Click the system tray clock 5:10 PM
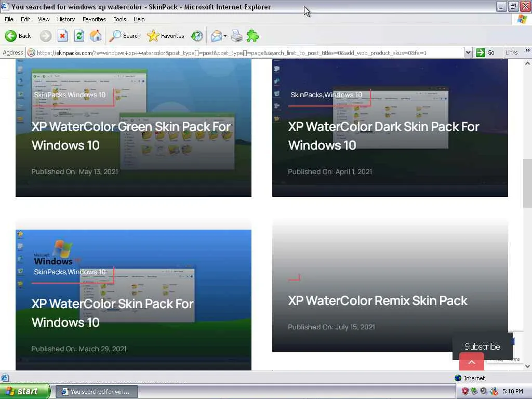Viewport: 532px width, 399px height. [x=512, y=391]
